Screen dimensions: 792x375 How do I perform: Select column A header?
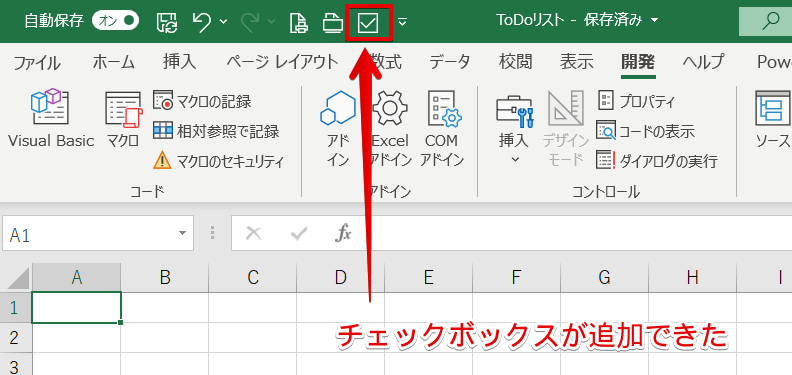(76, 277)
